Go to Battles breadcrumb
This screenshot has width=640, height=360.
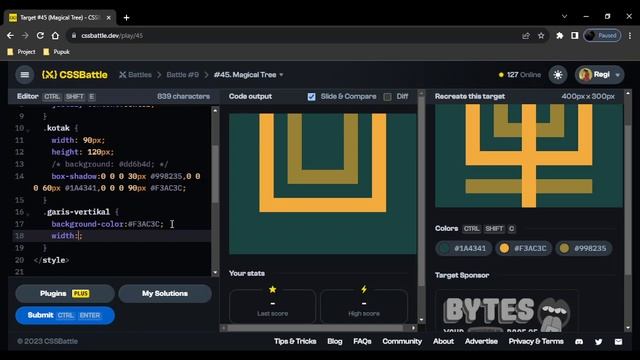[136, 75]
